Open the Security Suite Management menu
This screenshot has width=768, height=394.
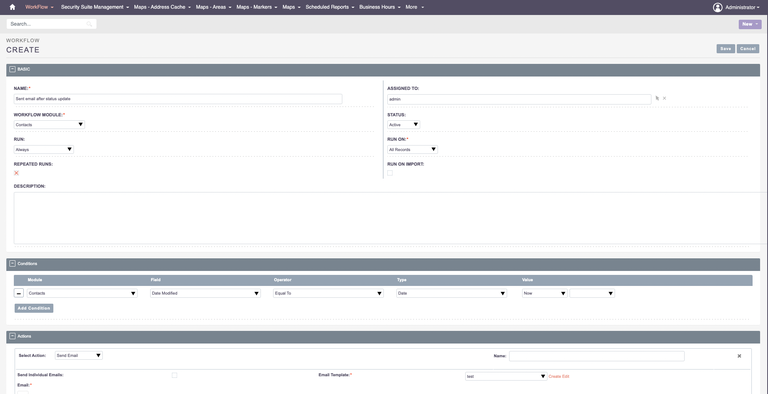click(95, 7)
